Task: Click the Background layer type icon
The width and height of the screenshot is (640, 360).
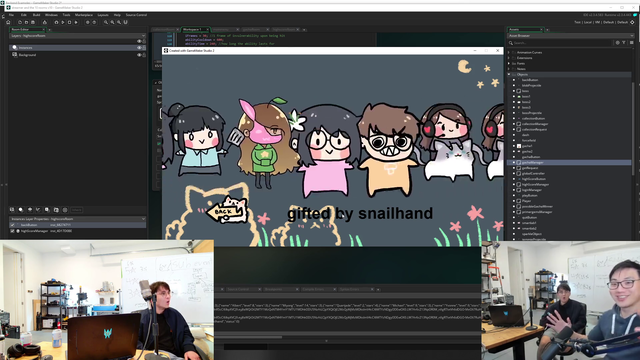Action: point(15,55)
